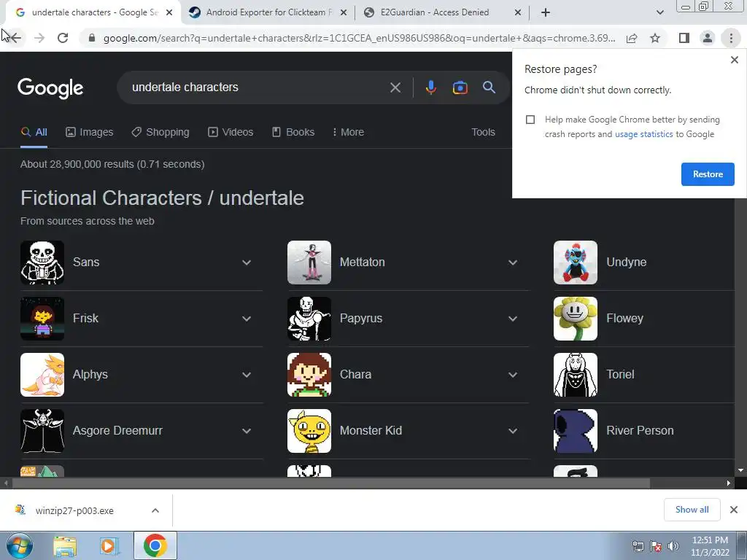The height and width of the screenshot is (560, 747).
Task: Expand the Chara character entry
Action: (x=513, y=375)
